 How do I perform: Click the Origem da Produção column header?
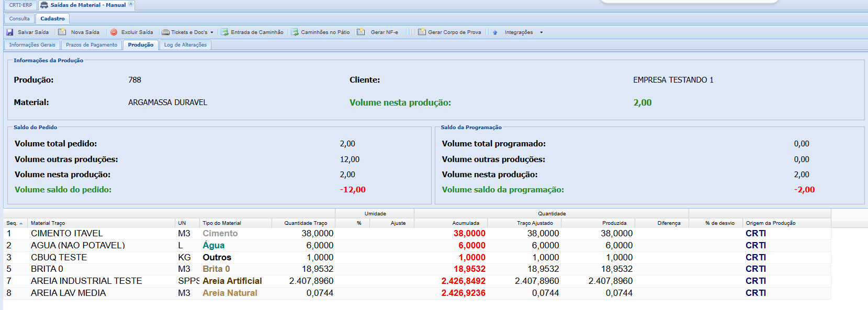(x=787, y=223)
